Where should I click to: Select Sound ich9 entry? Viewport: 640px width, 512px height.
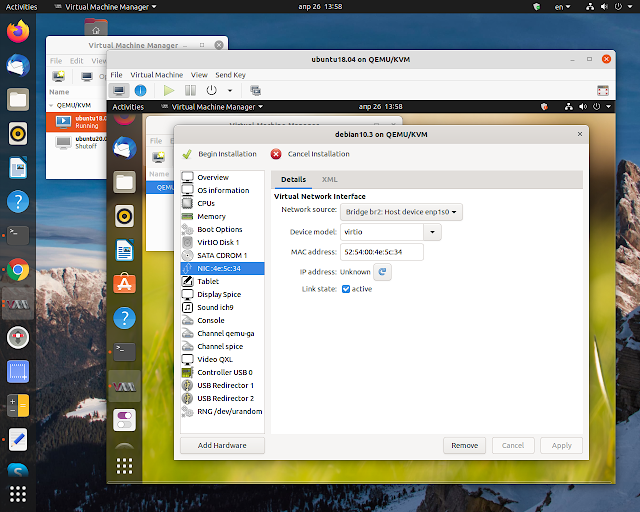(222, 307)
